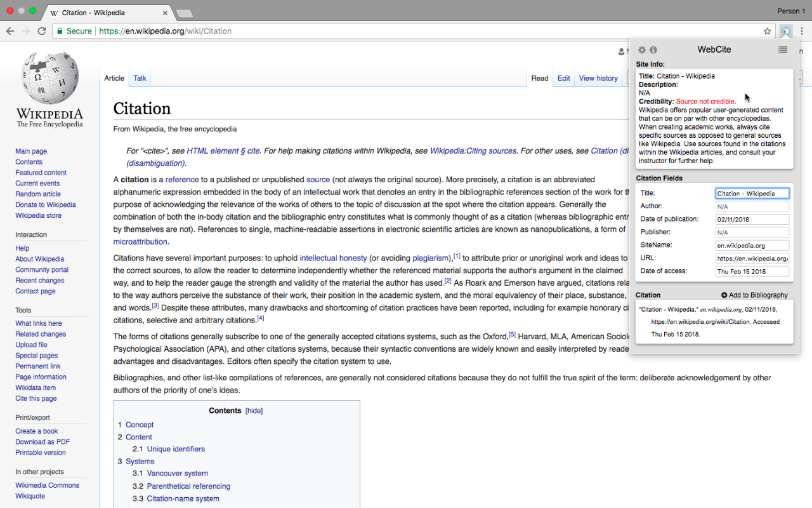Open Wikimedia Commons link

(x=48, y=485)
